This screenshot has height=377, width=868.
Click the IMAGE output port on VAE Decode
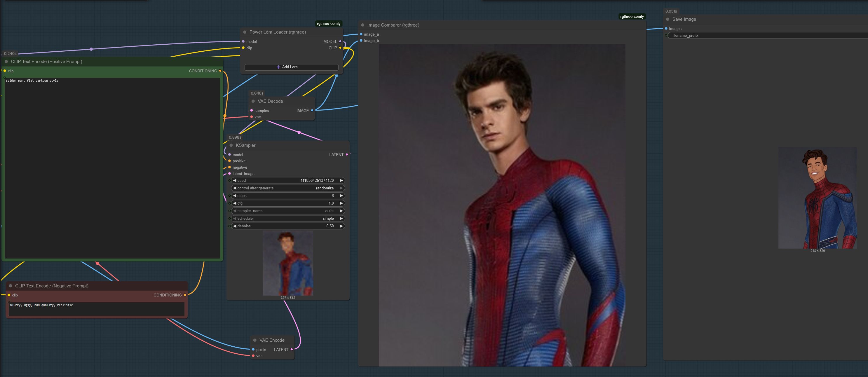click(312, 111)
